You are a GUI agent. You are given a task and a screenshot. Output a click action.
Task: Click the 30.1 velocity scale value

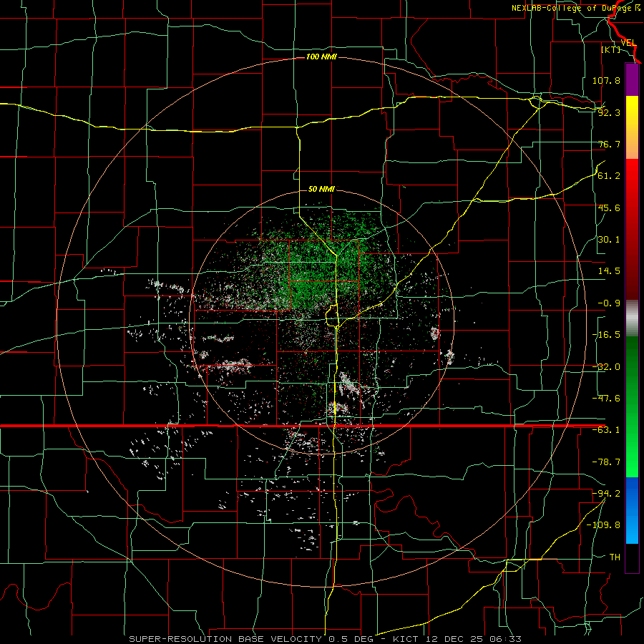609,240
